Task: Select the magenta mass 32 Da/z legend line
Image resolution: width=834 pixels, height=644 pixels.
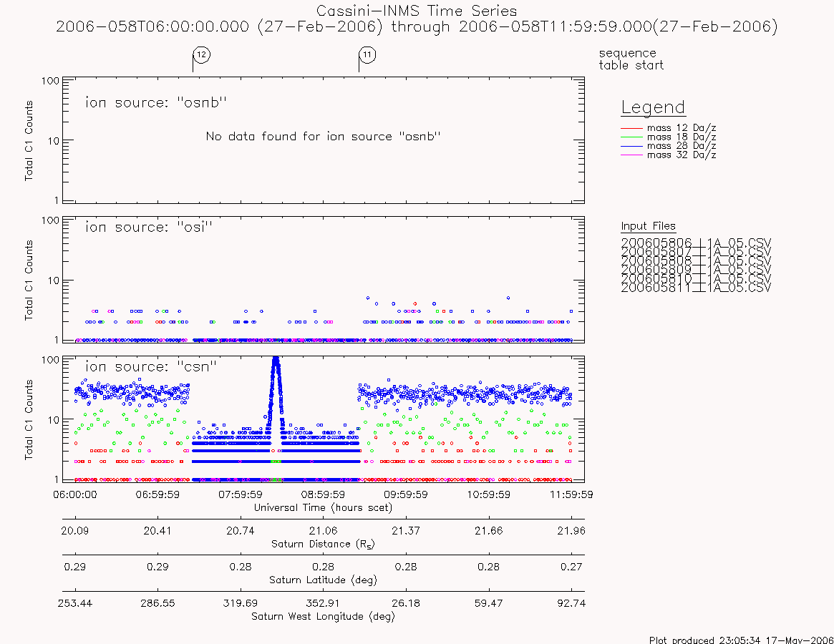Action: coord(632,155)
